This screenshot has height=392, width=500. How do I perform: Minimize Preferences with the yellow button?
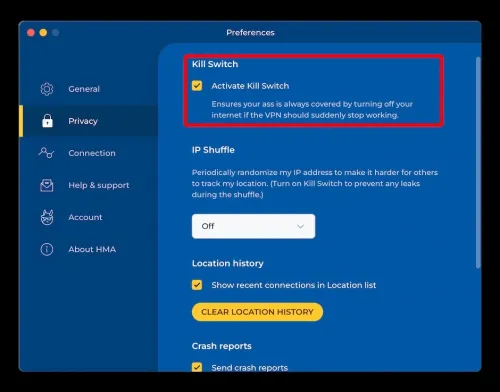tap(43, 33)
